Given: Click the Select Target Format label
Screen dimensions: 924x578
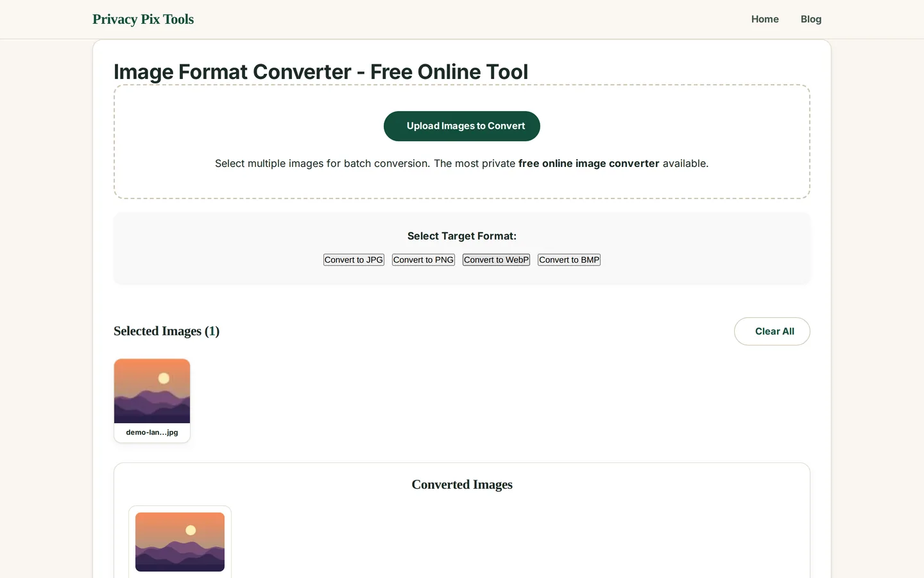Looking at the screenshot, I should [462, 236].
